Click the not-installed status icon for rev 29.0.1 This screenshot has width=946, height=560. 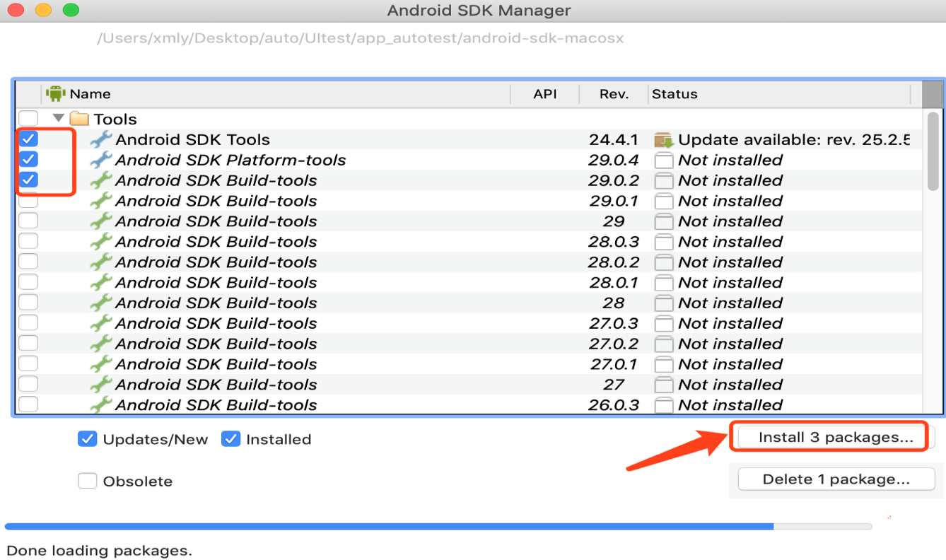[x=663, y=202]
